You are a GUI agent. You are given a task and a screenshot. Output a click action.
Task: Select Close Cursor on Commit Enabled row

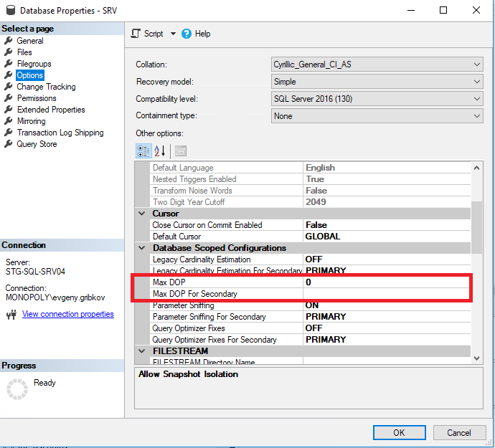(311, 225)
